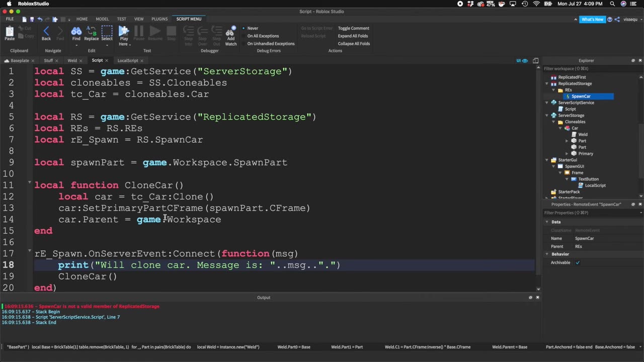The height and width of the screenshot is (362, 644).
Task: Click Expand All Folds action
Action: 353,36
